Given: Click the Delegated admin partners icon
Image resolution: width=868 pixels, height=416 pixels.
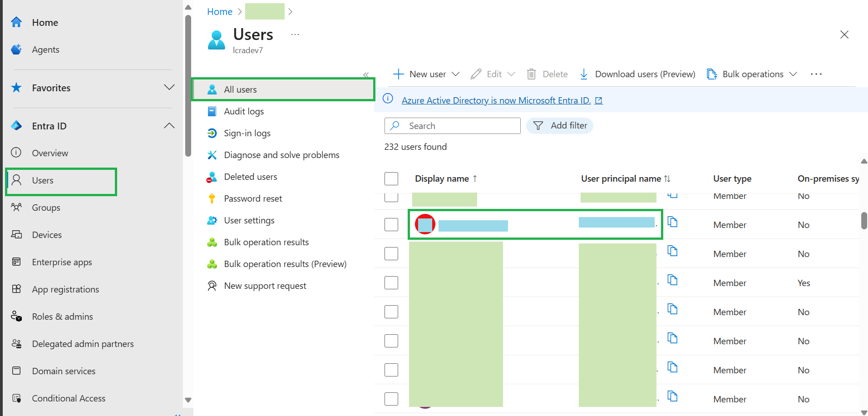Looking at the screenshot, I should pos(16,343).
